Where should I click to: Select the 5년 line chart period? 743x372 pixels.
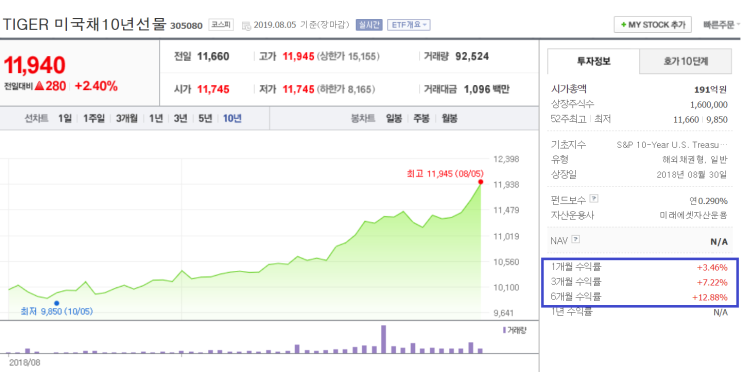coord(205,118)
